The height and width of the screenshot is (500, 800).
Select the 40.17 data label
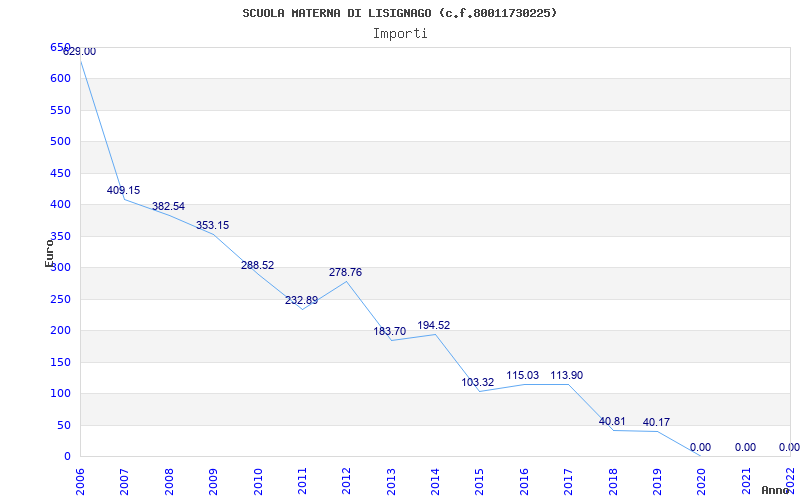656,422
